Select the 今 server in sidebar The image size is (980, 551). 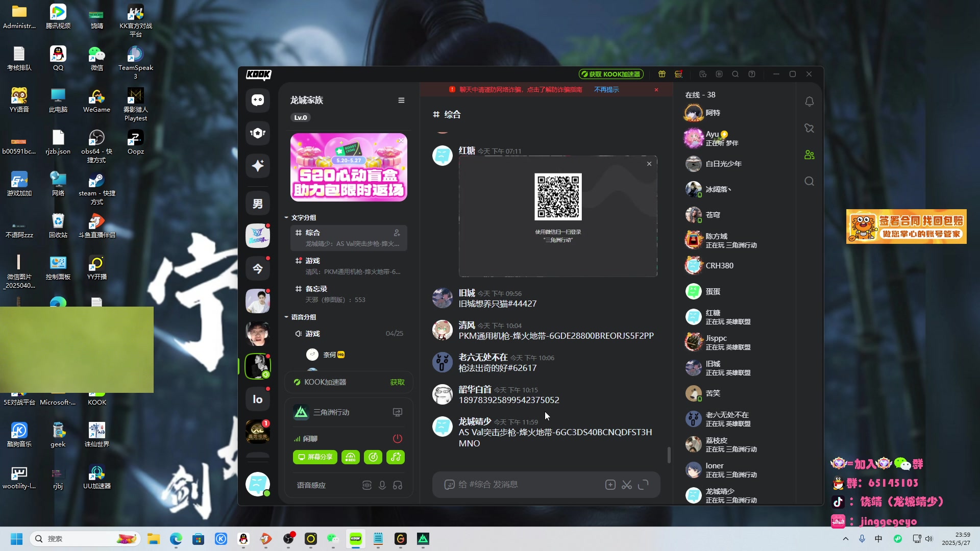(258, 268)
